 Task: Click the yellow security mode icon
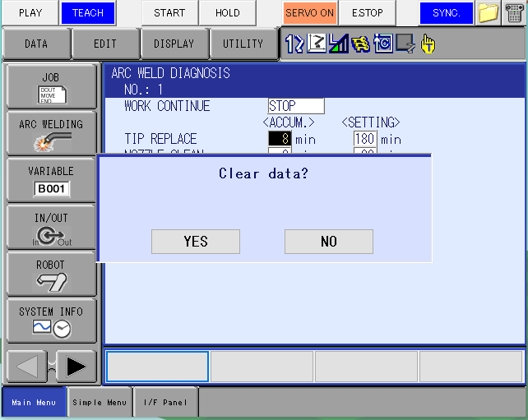[x=360, y=44]
